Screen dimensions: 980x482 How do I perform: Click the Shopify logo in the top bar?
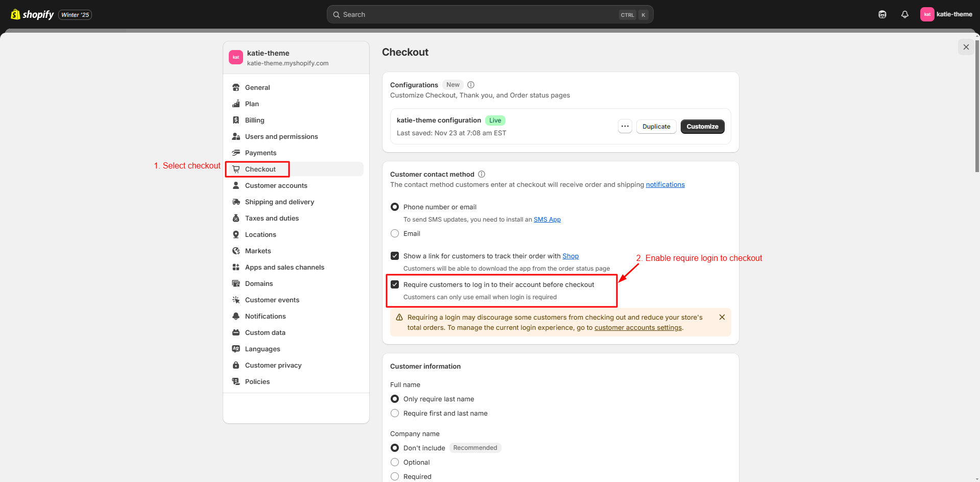coord(32,14)
